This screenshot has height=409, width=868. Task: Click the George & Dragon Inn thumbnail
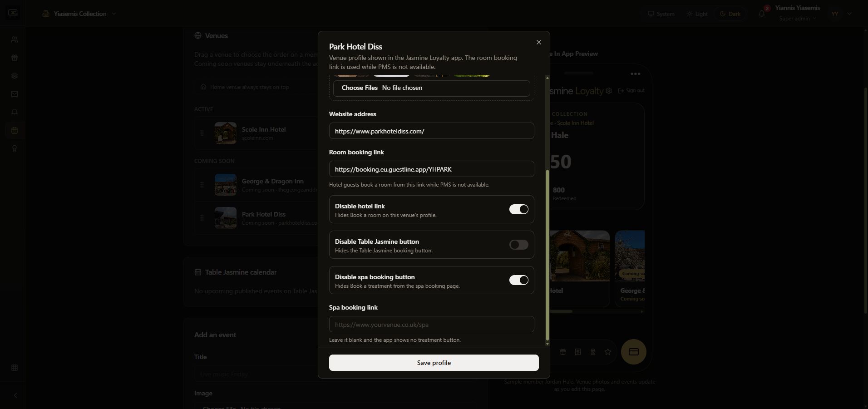(226, 185)
